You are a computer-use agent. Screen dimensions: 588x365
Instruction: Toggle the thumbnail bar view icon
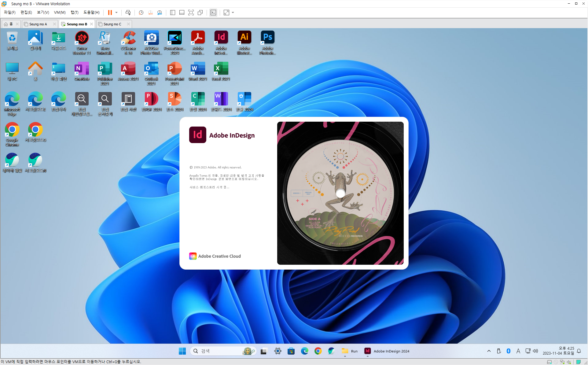coord(182,13)
